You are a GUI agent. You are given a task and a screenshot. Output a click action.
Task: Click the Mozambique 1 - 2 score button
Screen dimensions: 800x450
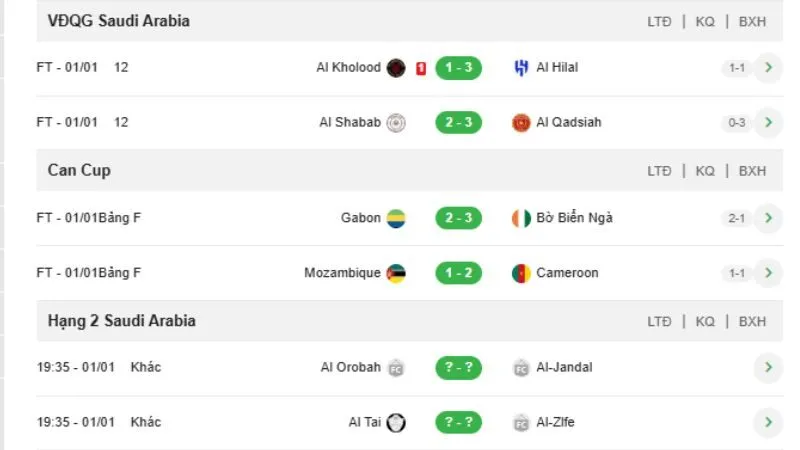pos(459,273)
